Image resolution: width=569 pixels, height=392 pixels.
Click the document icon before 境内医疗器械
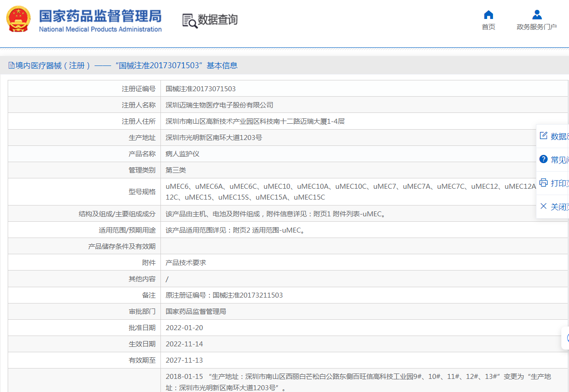click(x=11, y=65)
